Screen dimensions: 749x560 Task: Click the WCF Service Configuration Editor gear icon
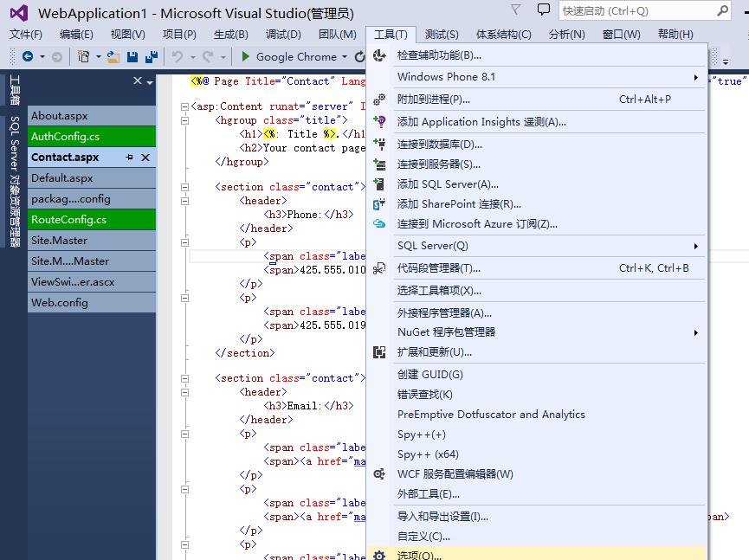pyautogui.click(x=379, y=474)
